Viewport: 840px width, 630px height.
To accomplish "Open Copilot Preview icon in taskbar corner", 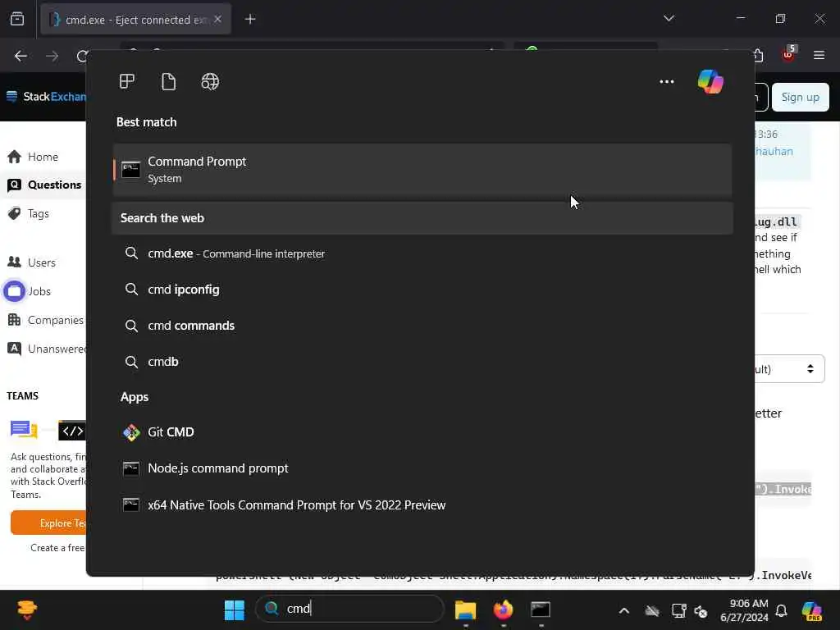I will [811, 610].
